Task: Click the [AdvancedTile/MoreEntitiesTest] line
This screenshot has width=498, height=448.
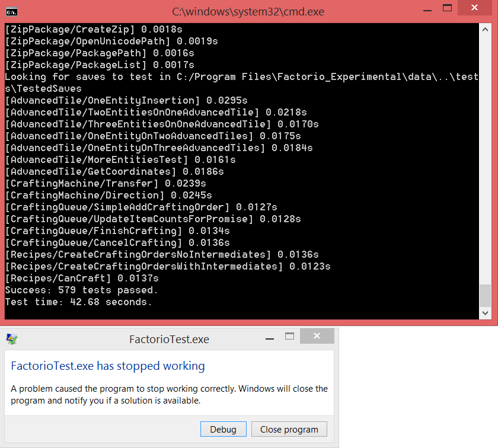Action: tap(120, 160)
